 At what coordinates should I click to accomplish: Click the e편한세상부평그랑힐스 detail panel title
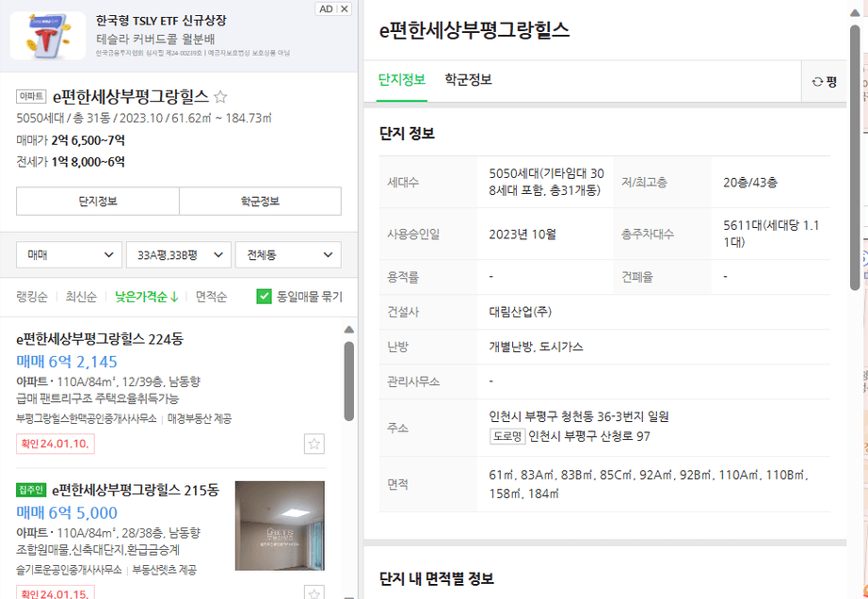474,30
